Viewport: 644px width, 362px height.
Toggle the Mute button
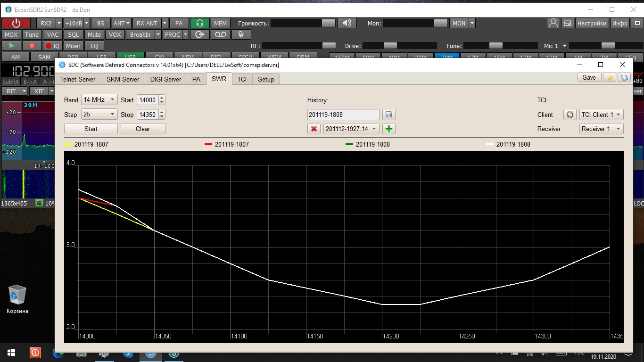click(94, 34)
